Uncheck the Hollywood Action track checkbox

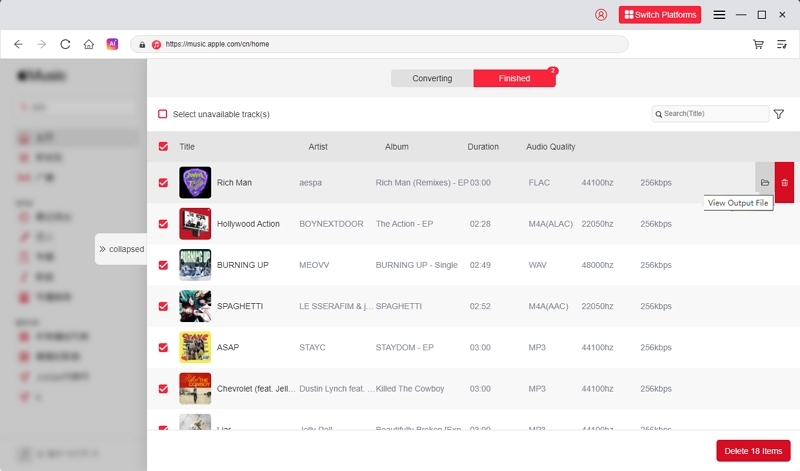(x=163, y=224)
